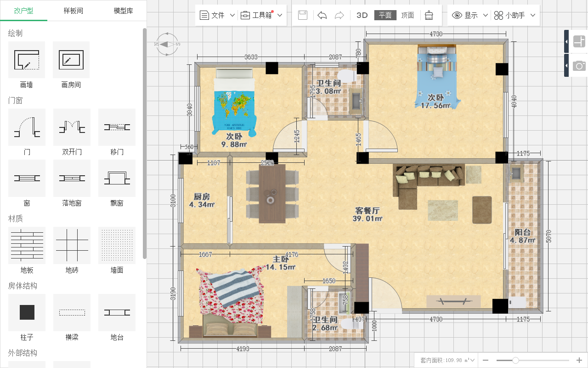Switch to the 模型库 tab

[x=123, y=11]
